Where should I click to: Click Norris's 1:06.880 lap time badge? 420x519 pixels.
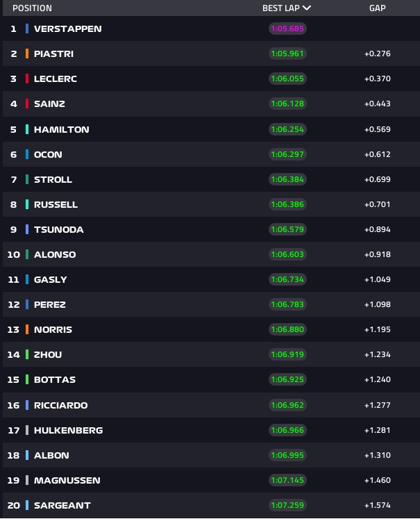(287, 329)
